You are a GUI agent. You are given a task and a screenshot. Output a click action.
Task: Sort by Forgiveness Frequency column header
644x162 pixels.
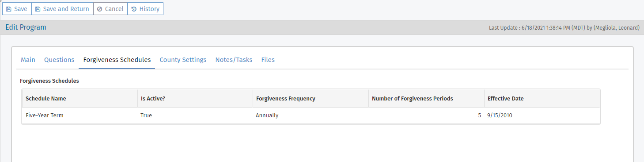click(x=311, y=98)
